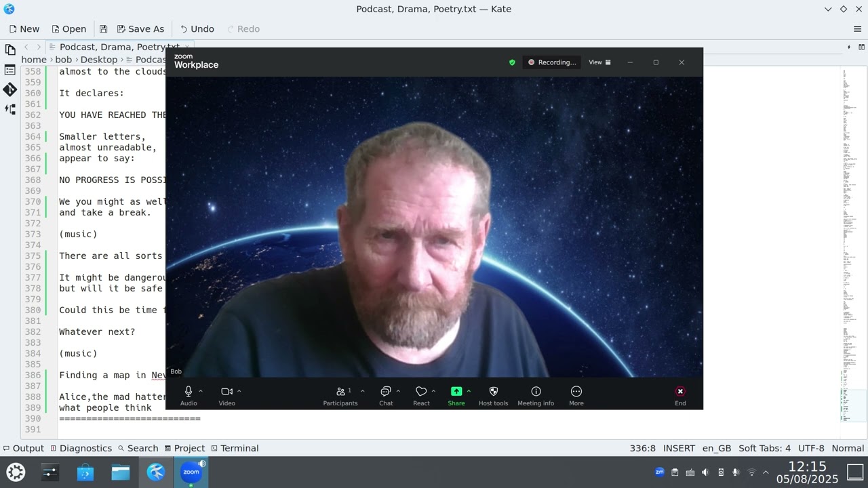Open the Project panel tab
The height and width of the screenshot is (488, 868).
184,448
